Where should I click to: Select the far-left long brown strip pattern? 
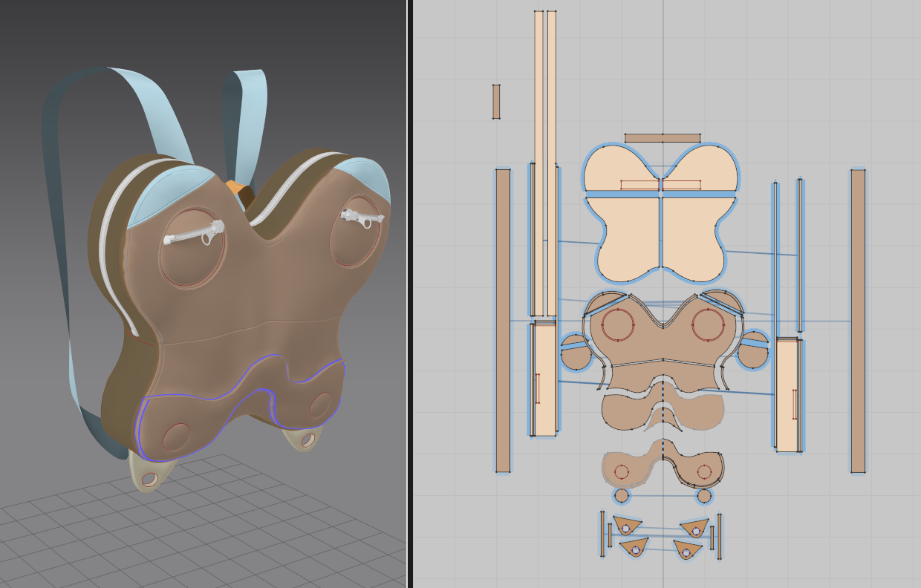click(x=503, y=321)
